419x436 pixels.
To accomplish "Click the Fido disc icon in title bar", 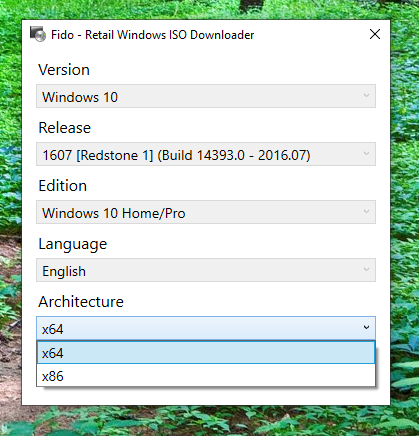I will 38,34.
